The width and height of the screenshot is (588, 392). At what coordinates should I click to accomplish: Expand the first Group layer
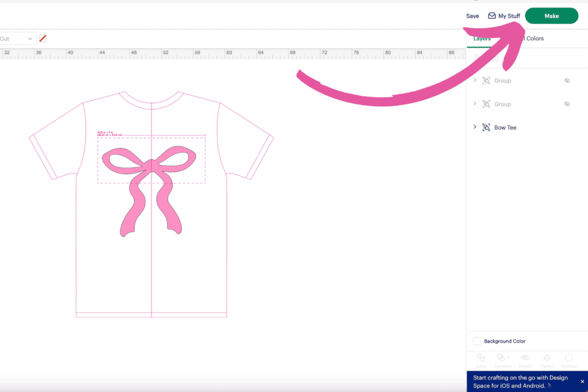coord(474,80)
